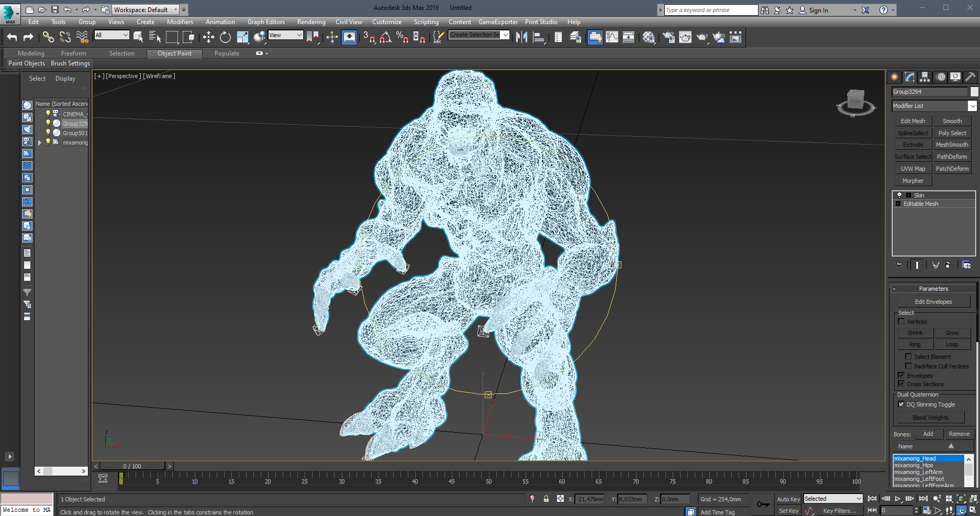Open the Utilities panel hammer icon

pyautogui.click(x=970, y=77)
